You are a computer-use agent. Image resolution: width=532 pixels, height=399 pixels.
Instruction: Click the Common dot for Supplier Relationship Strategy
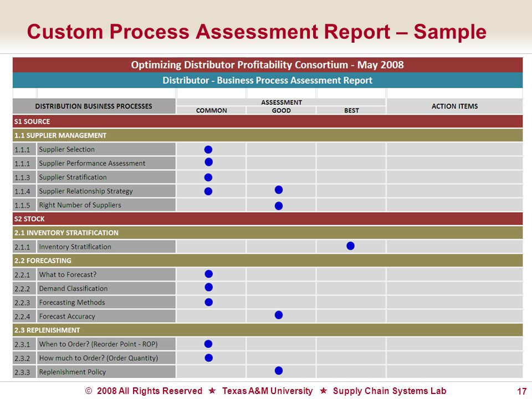pyautogui.click(x=208, y=191)
